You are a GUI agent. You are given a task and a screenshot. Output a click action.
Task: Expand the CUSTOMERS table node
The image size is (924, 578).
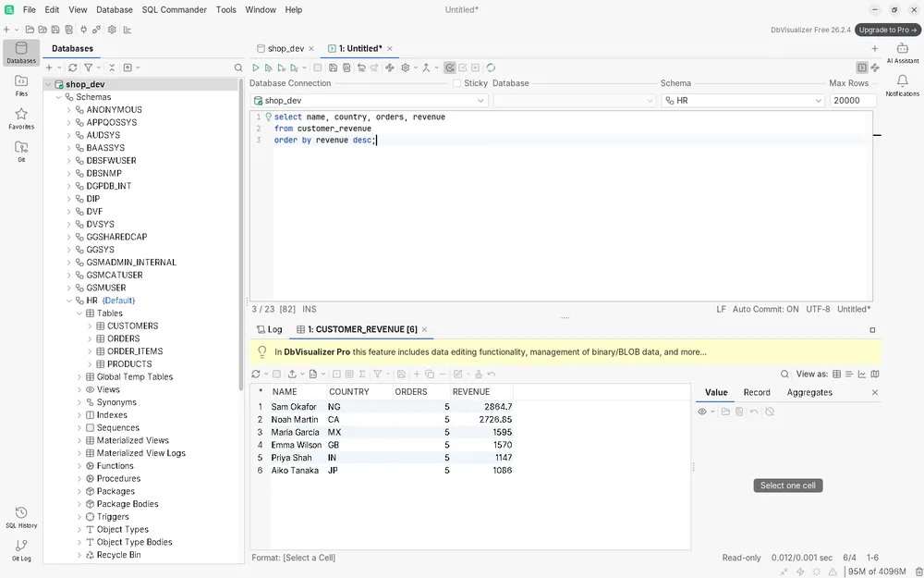click(90, 326)
